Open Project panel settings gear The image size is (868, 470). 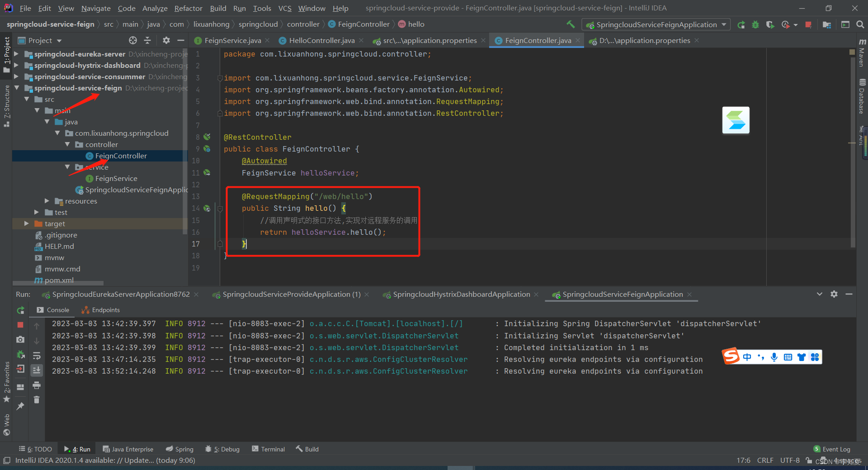tap(166, 40)
